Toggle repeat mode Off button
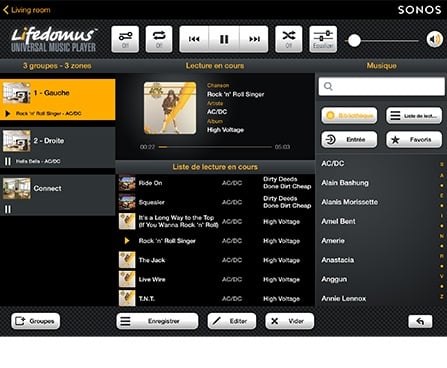The width and height of the screenshot is (447, 368). pyautogui.click(x=159, y=39)
